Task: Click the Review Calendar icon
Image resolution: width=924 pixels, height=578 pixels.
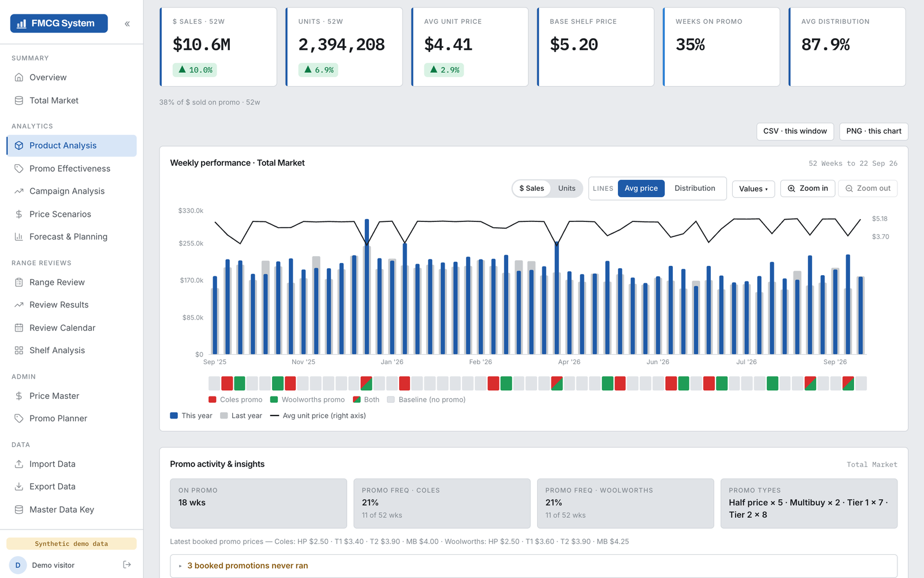Action: 19,328
